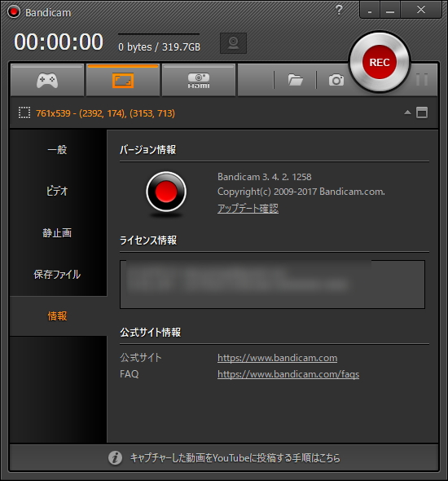448x481 pixels.
Task: Select the 情報 tab
Action: [x=57, y=316]
